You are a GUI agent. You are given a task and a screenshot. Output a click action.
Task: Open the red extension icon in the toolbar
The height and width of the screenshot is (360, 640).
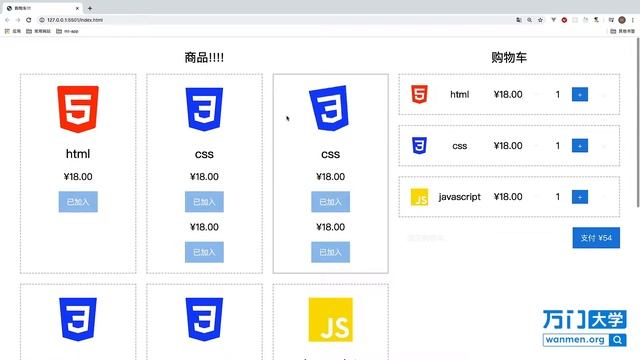[x=564, y=20]
